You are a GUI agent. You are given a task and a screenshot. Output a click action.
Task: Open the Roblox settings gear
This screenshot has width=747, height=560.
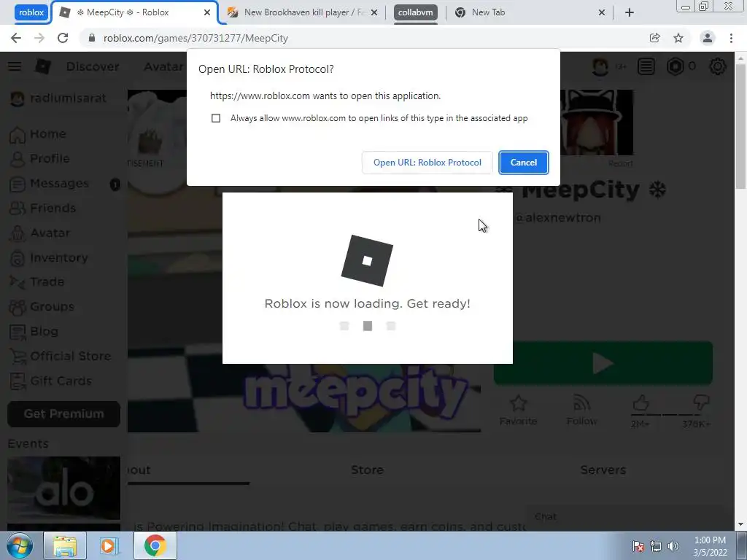pos(718,66)
